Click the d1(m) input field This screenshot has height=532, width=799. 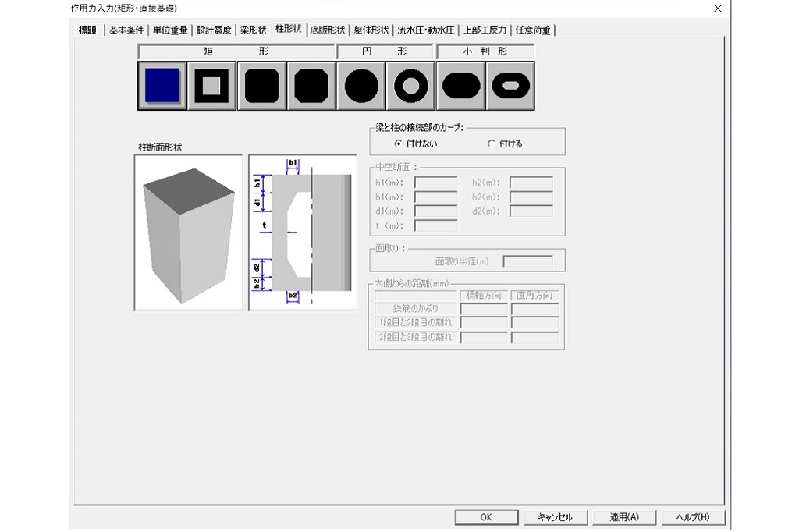pos(435,211)
